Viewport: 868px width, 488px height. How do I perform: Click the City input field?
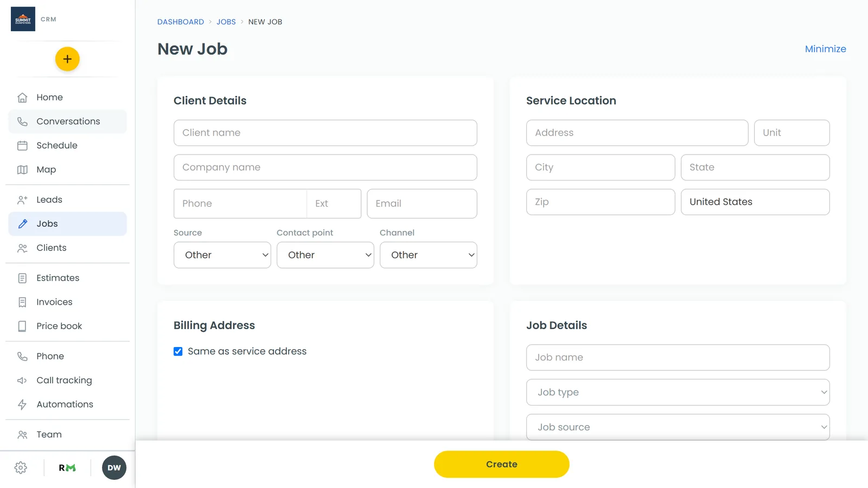coord(601,168)
